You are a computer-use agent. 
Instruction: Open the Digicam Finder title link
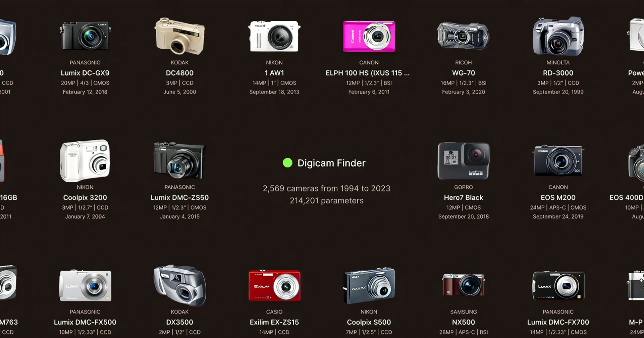coord(331,163)
